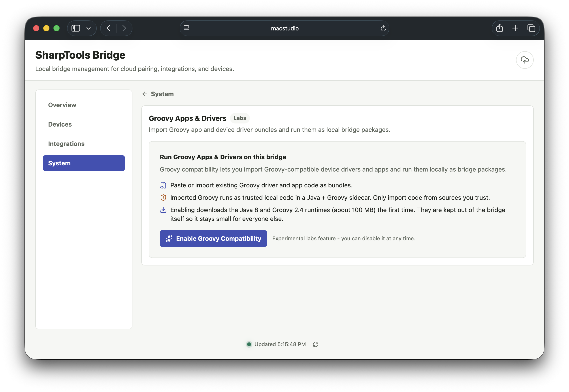Show the tab overview icon
The image size is (569, 392).
point(531,28)
